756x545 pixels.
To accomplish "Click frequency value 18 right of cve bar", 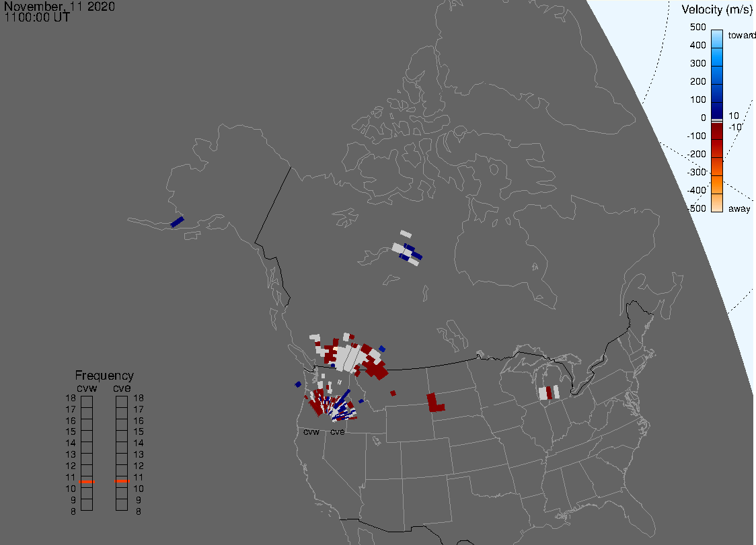I will [139, 398].
